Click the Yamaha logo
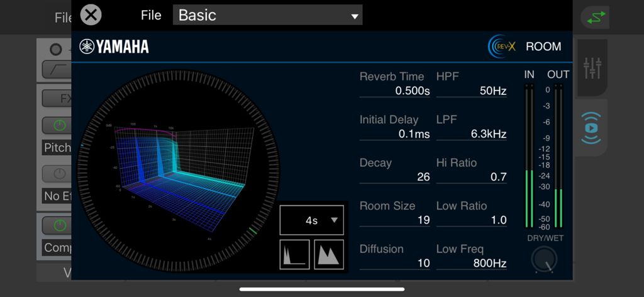This screenshot has height=297, width=644. [114, 46]
